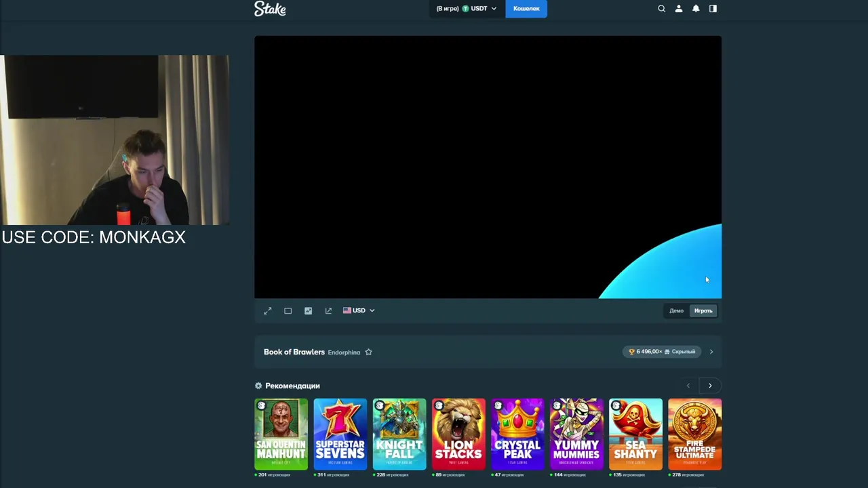
Task: Open Yummy Mummies game thumbnail
Action: click(576, 434)
